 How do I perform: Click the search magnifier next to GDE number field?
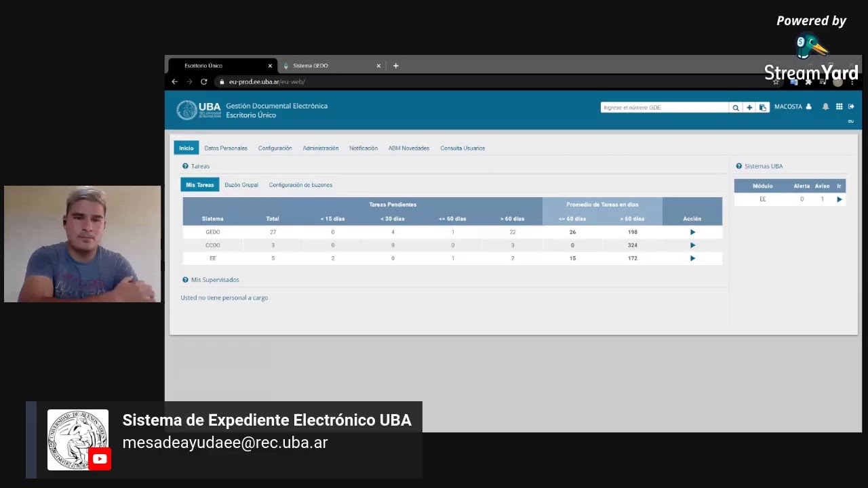735,107
